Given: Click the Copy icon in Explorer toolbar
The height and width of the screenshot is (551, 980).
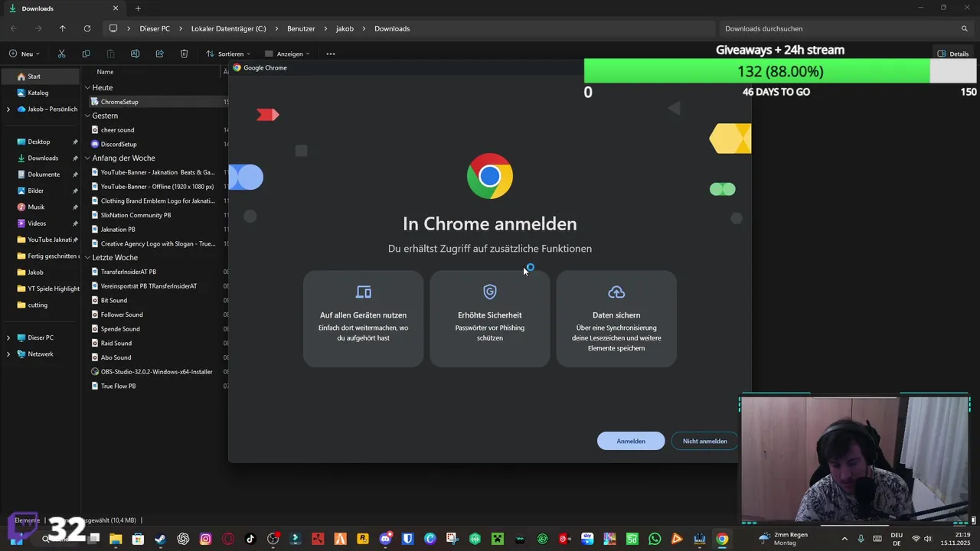Looking at the screenshot, I should tap(86, 54).
